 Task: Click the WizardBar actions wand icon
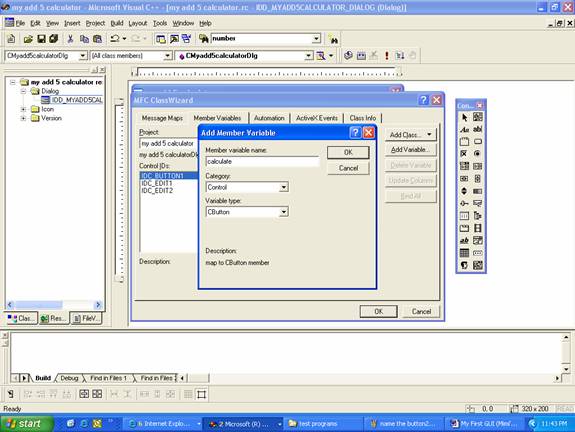321,56
